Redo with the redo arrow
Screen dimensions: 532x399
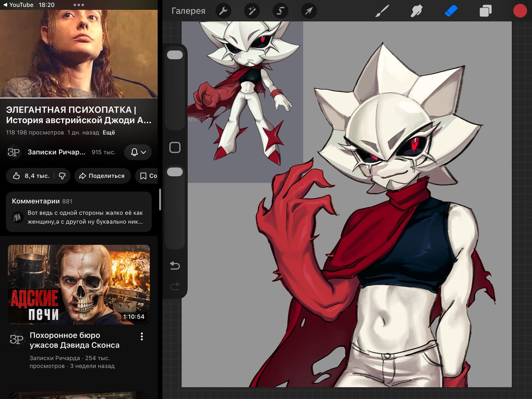coord(175,286)
